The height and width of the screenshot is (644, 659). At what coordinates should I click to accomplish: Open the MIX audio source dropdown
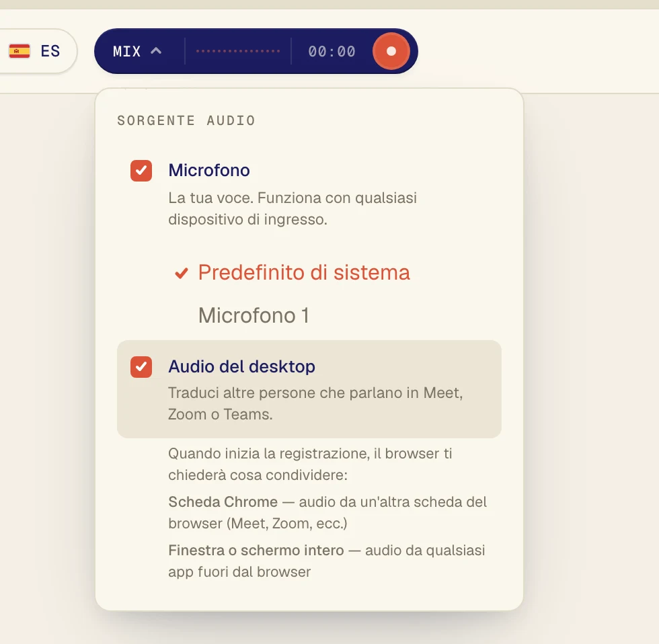pyautogui.click(x=137, y=51)
